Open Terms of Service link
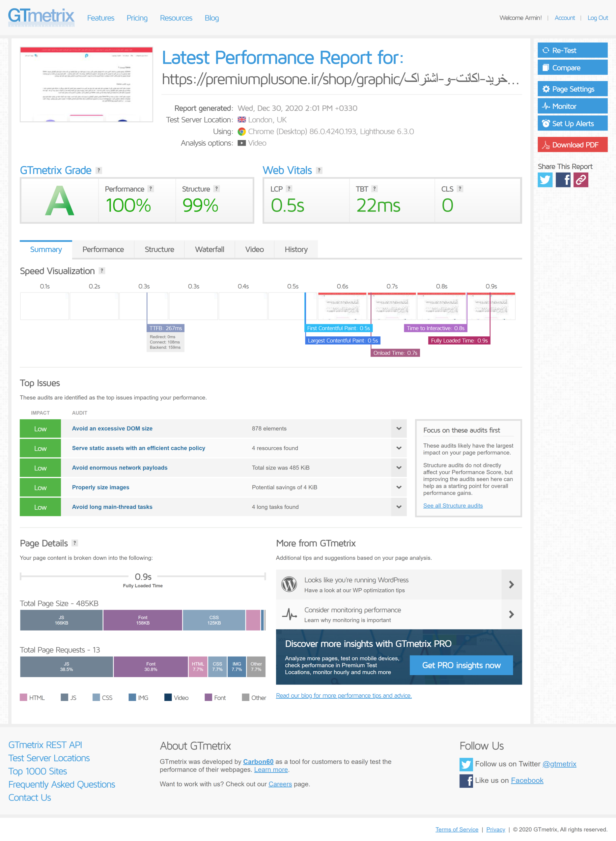Viewport: 616px width, 841px height. tap(457, 829)
